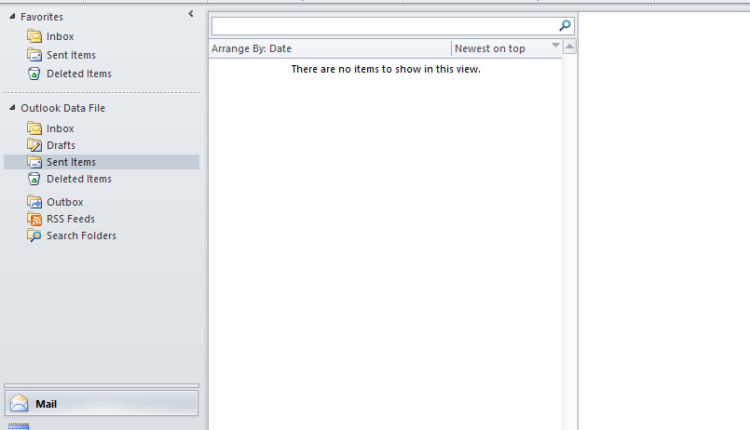
Task: Click the Deleted Items recycle icon under Favorites
Action: tap(35, 74)
